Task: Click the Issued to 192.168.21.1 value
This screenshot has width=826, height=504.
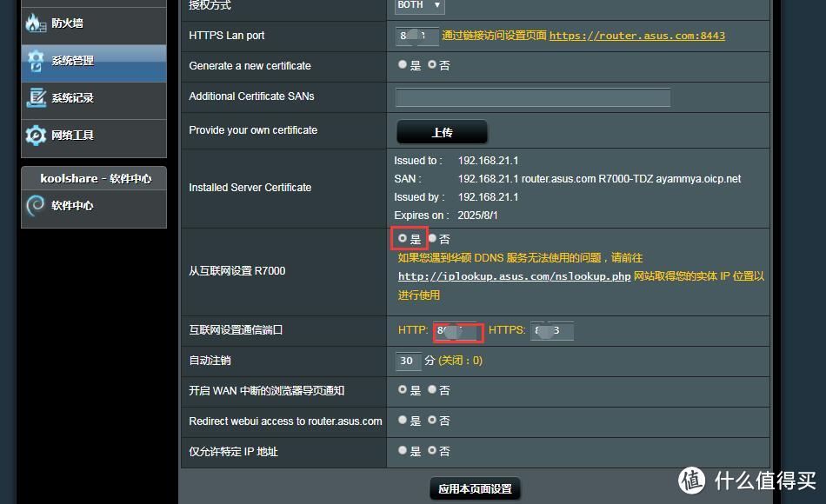Action: point(488,161)
